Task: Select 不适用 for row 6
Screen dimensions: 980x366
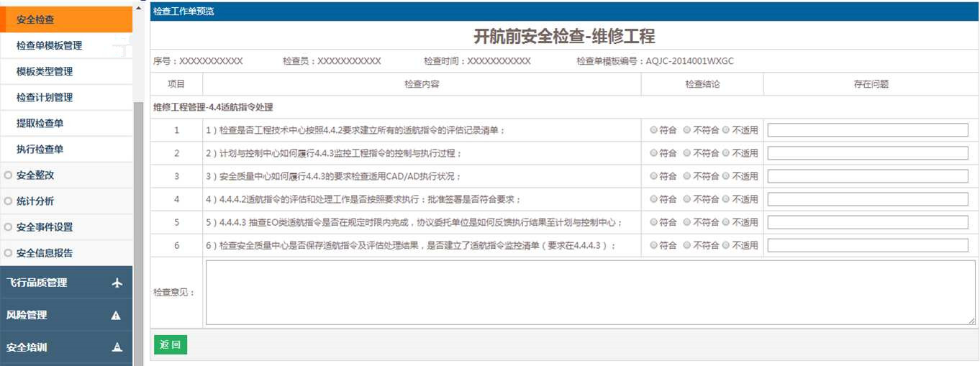Action: (x=725, y=245)
